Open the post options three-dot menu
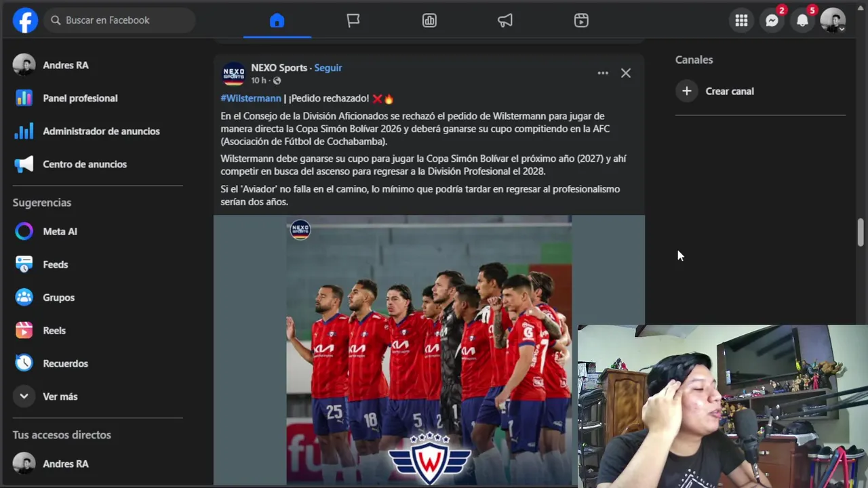Screen dimensions: 868x488 point(603,73)
